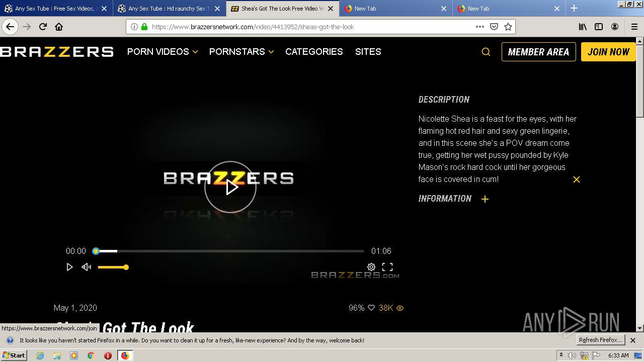The image size is (644, 362).
Task: Click the tray network icon
Action: click(x=584, y=355)
